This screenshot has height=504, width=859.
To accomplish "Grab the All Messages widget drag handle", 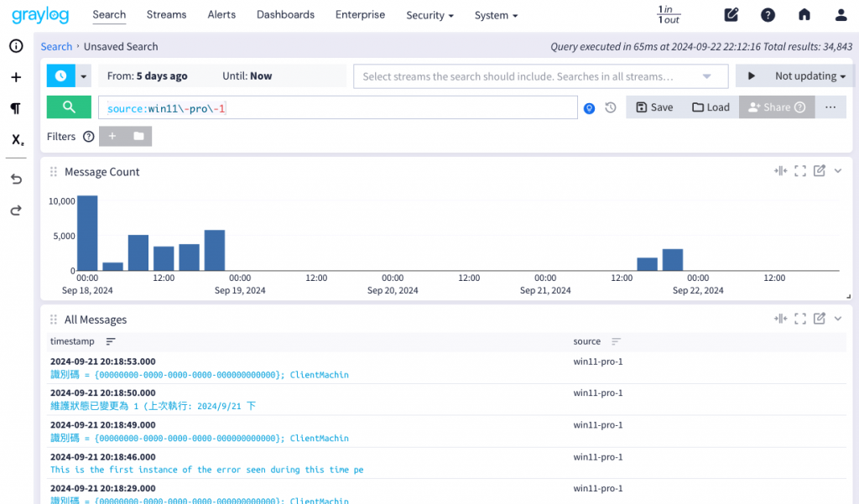I will point(53,320).
